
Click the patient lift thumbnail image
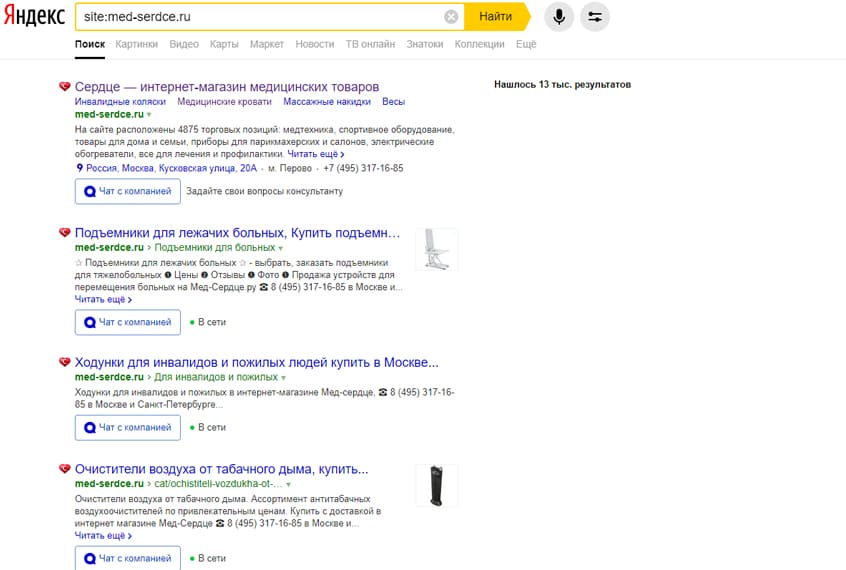[x=436, y=249]
